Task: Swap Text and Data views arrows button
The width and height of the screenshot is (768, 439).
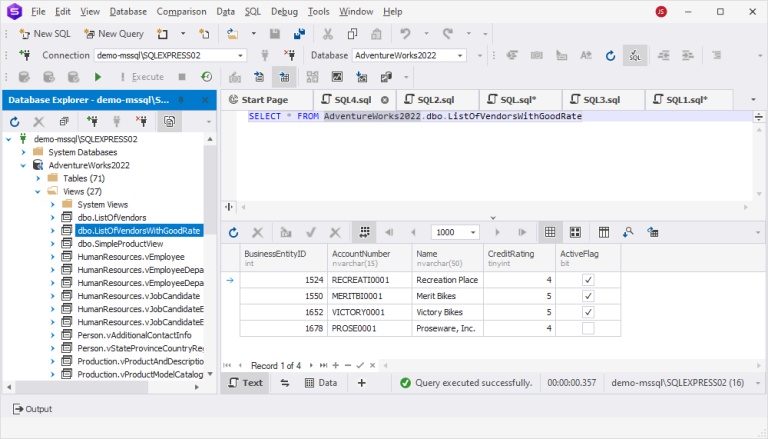Action: click(285, 383)
